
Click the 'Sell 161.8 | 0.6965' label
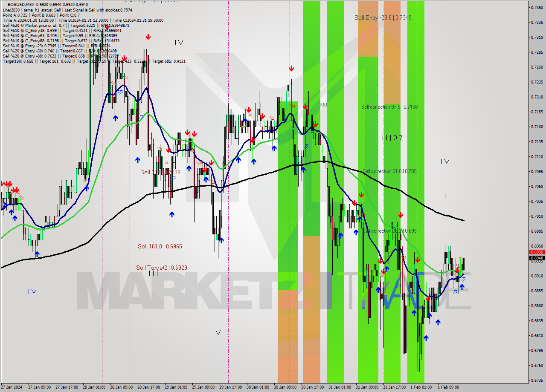pyautogui.click(x=160, y=246)
